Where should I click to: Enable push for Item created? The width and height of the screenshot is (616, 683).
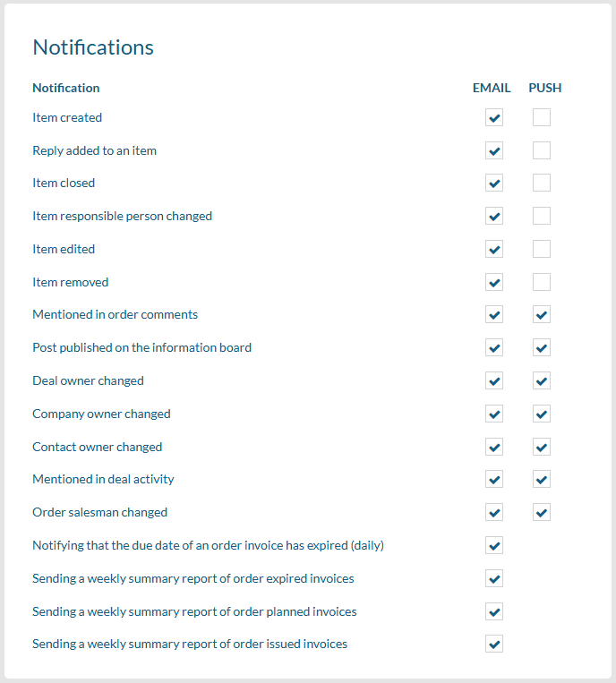[541, 117]
